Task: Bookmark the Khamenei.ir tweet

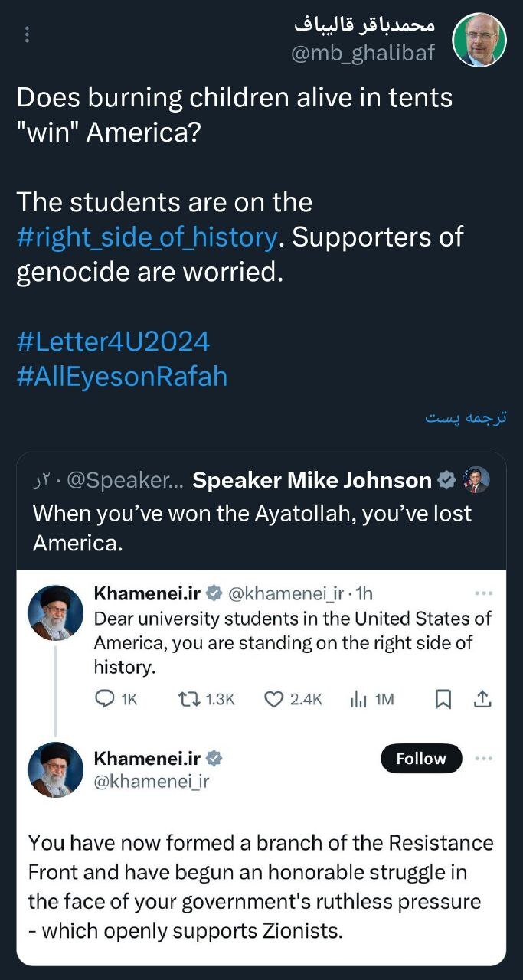Action: pyautogui.click(x=443, y=699)
